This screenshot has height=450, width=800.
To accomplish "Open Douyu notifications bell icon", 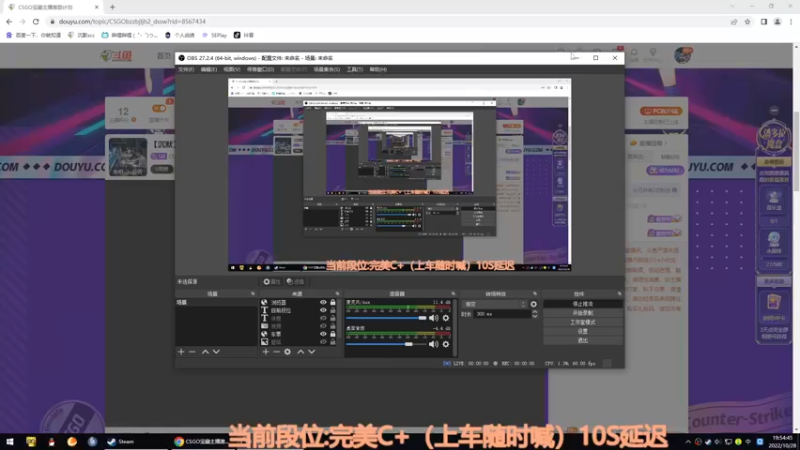I will 634,53.
